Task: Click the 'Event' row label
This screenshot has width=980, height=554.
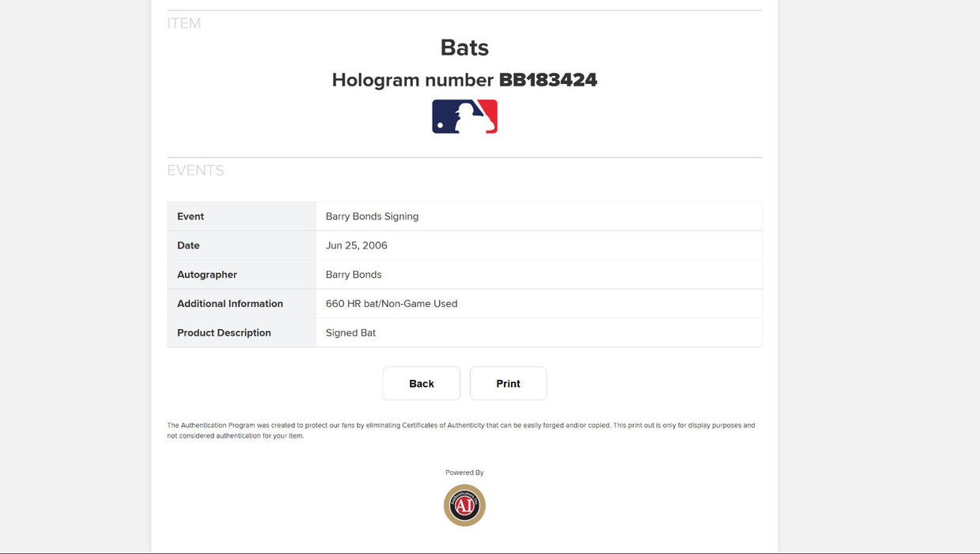Action: 191,216
